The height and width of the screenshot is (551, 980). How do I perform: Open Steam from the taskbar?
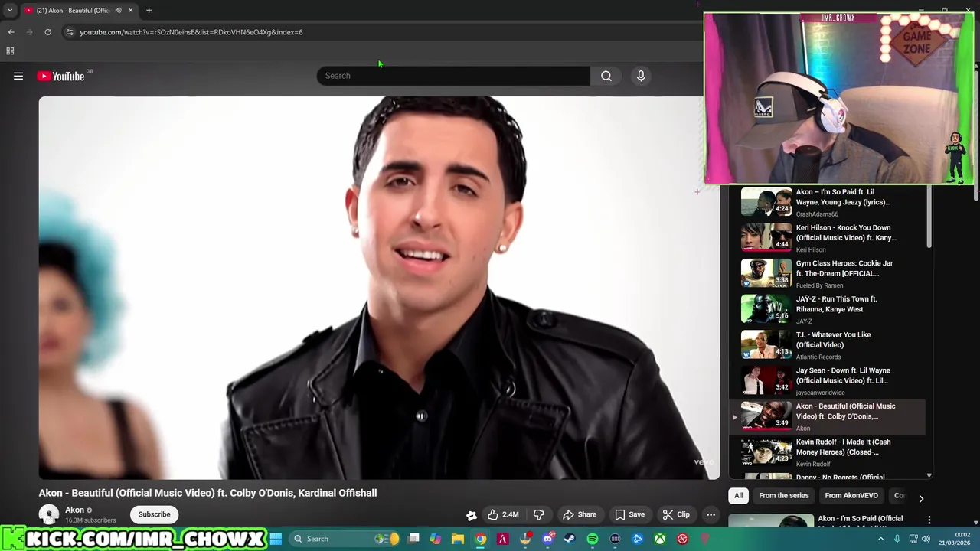pyautogui.click(x=570, y=539)
